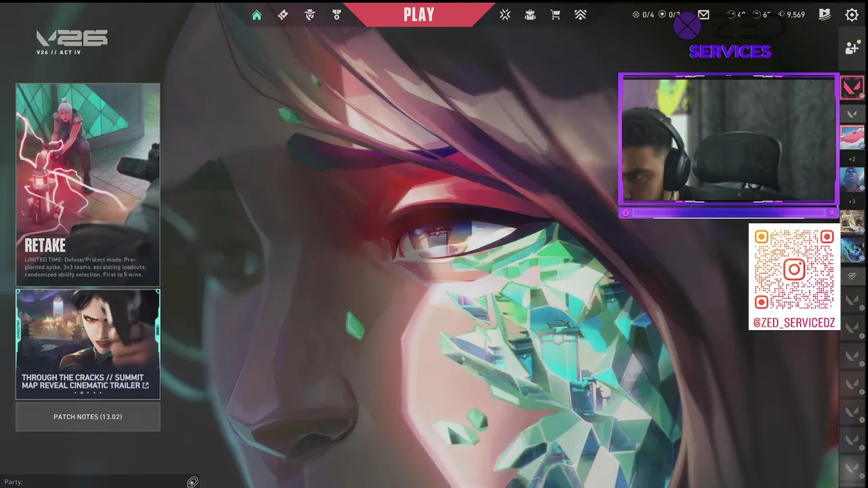Click the friend avatar between +2 and +3
The height and width of the screenshot is (488, 868).
click(x=852, y=180)
